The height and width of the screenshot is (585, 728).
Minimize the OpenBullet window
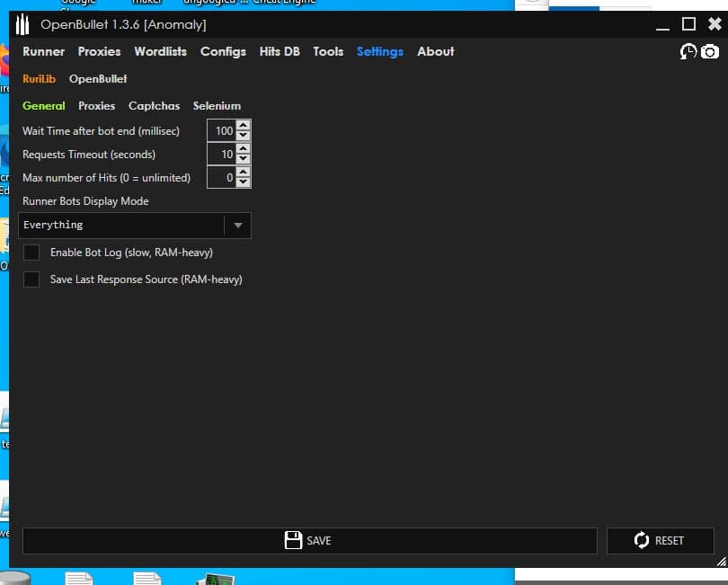click(665, 24)
